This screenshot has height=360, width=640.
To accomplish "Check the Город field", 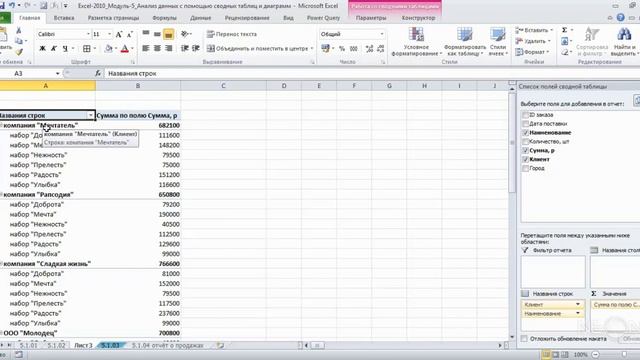I will (x=526, y=168).
